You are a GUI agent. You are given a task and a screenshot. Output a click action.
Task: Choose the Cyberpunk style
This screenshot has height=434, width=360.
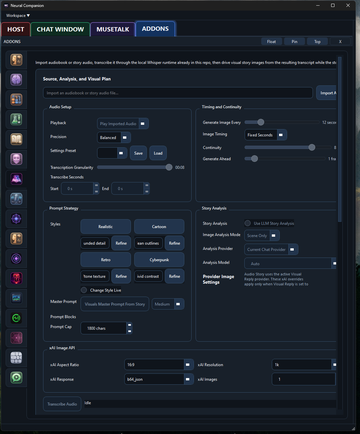click(159, 260)
